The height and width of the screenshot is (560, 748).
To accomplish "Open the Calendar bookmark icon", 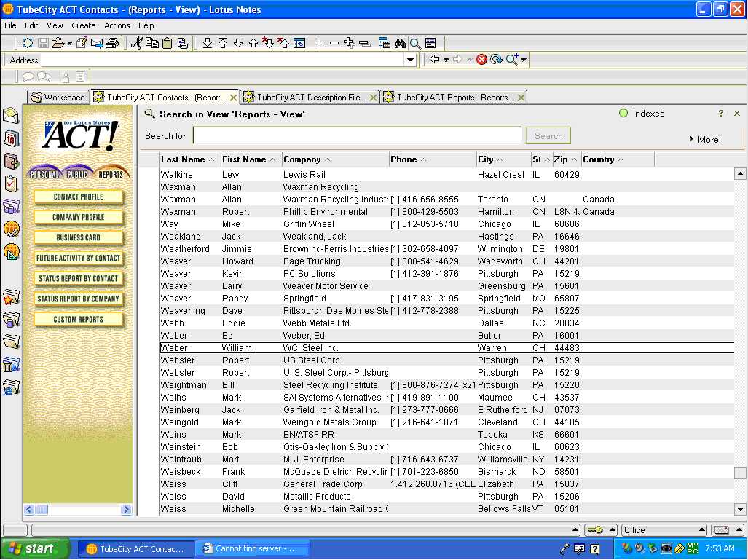I will [11, 139].
